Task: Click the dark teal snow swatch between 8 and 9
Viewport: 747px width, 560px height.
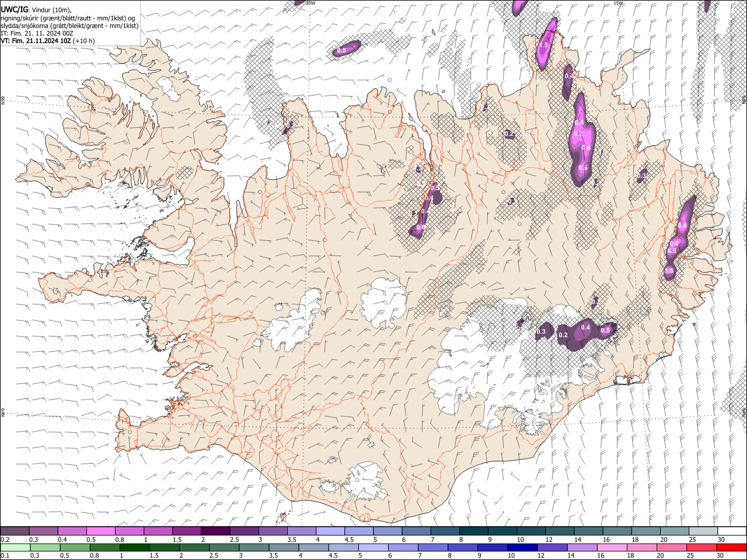Action: coord(473,531)
